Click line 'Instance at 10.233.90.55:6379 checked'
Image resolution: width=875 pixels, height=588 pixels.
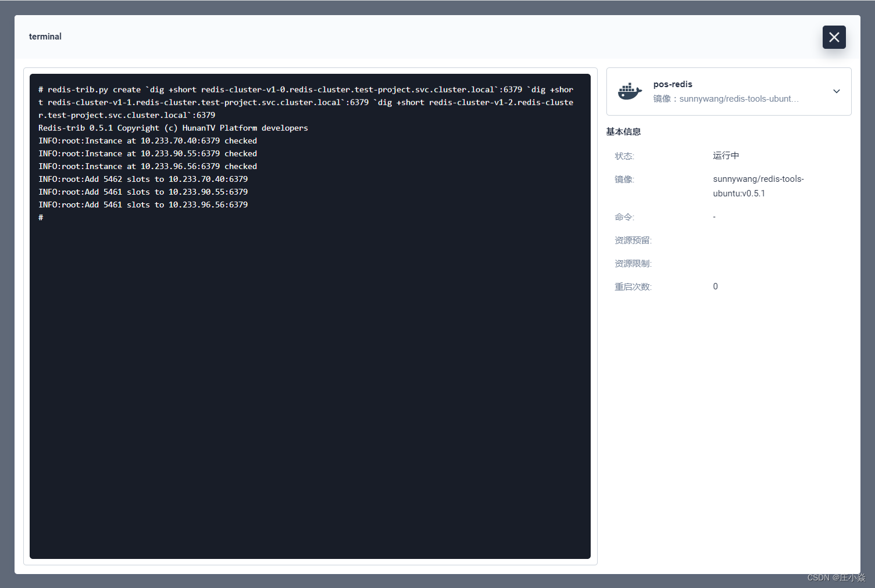148,153
